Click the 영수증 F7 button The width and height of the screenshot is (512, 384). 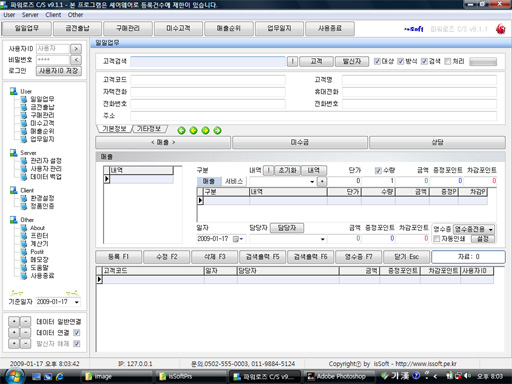[359, 257]
